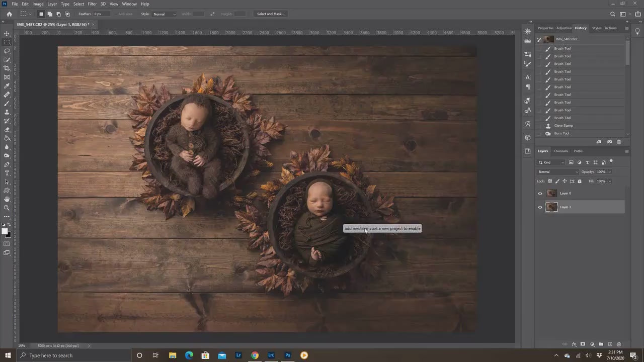Select the Lasso tool
This screenshot has height=362, width=644.
pos(7,51)
